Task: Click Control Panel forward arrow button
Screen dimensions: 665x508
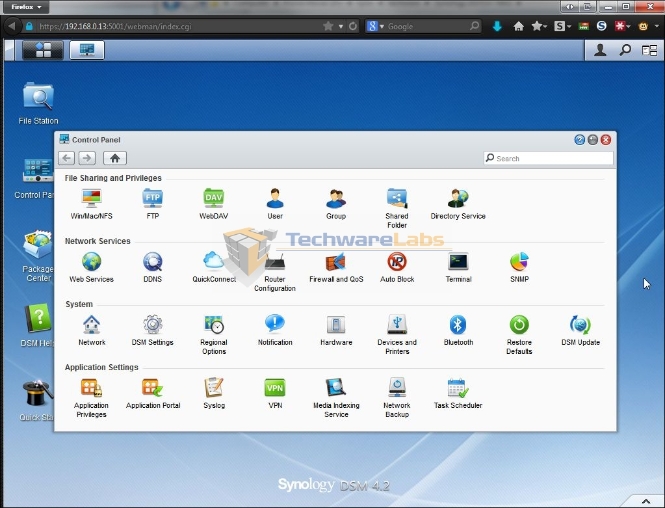Action: pyautogui.click(x=87, y=158)
